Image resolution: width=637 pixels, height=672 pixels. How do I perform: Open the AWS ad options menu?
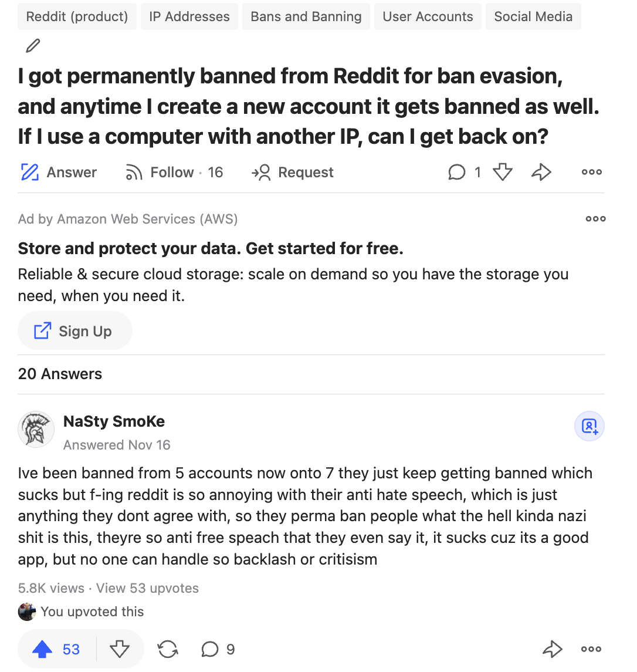pos(596,218)
